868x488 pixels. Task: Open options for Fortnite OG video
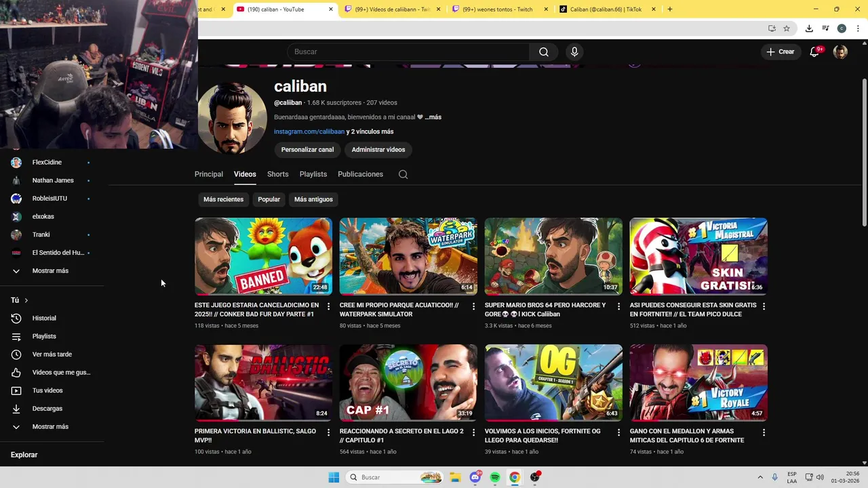[x=618, y=432]
